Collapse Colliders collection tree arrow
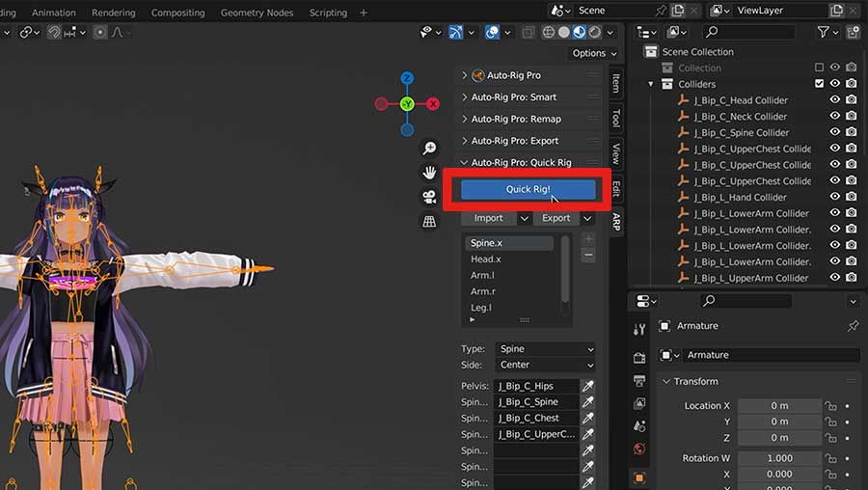This screenshot has height=490, width=868. click(x=651, y=84)
